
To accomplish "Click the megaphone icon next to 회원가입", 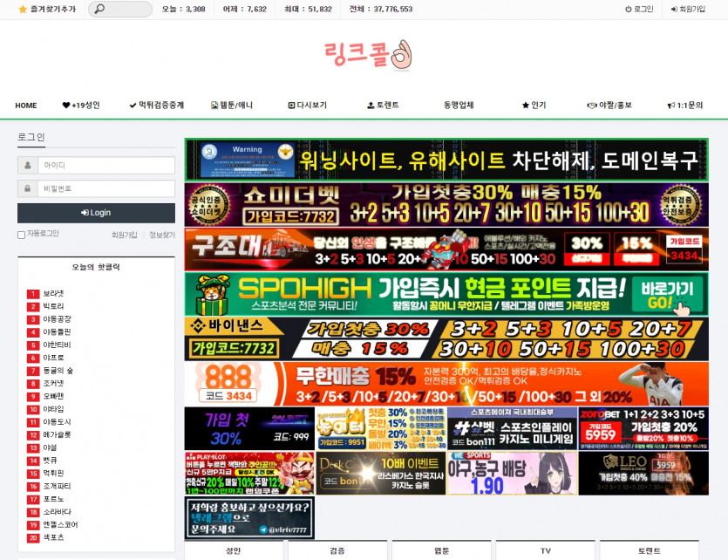I will pos(673,9).
